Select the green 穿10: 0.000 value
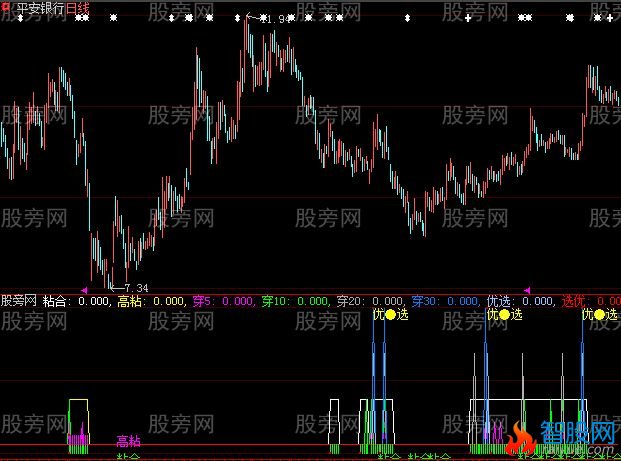621x461 pixels. coord(295,301)
